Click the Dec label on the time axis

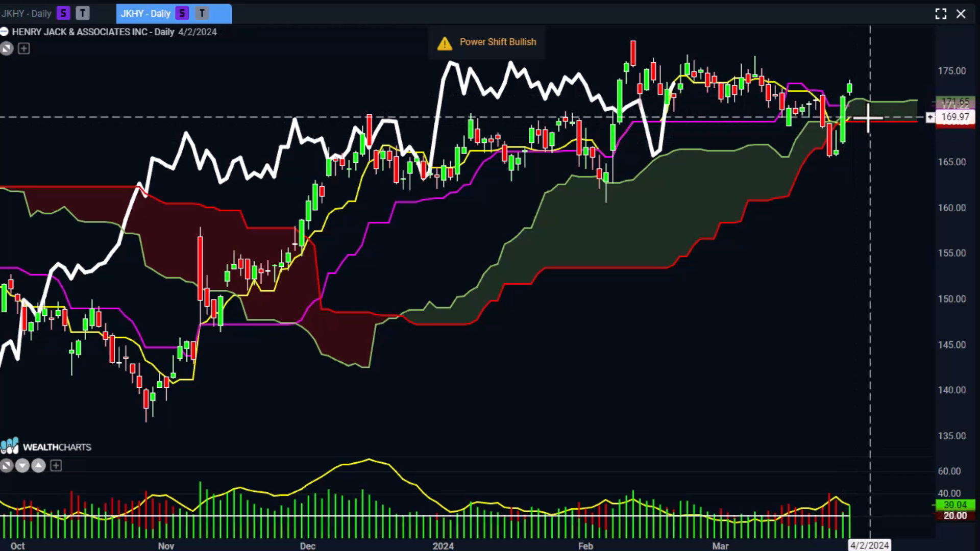pyautogui.click(x=308, y=546)
